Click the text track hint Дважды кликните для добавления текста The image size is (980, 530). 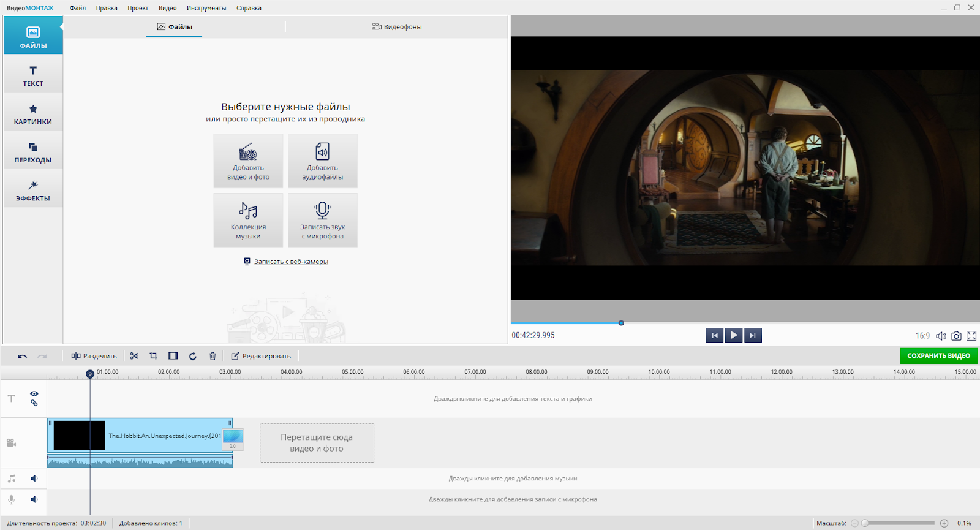tap(513, 399)
